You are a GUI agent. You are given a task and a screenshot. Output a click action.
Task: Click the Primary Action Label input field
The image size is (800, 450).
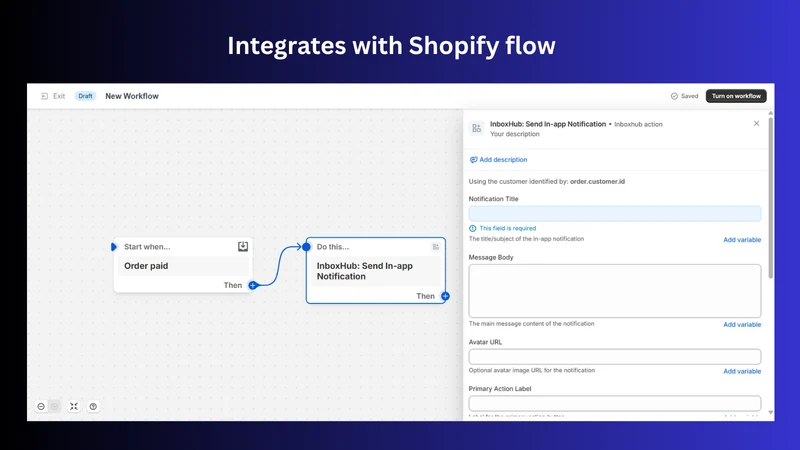pos(615,403)
